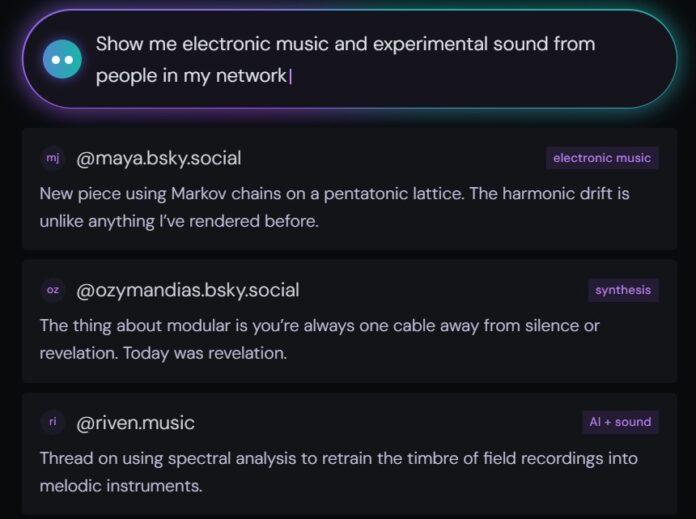Click 'Show me electronic music' prompt line

point(345,44)
